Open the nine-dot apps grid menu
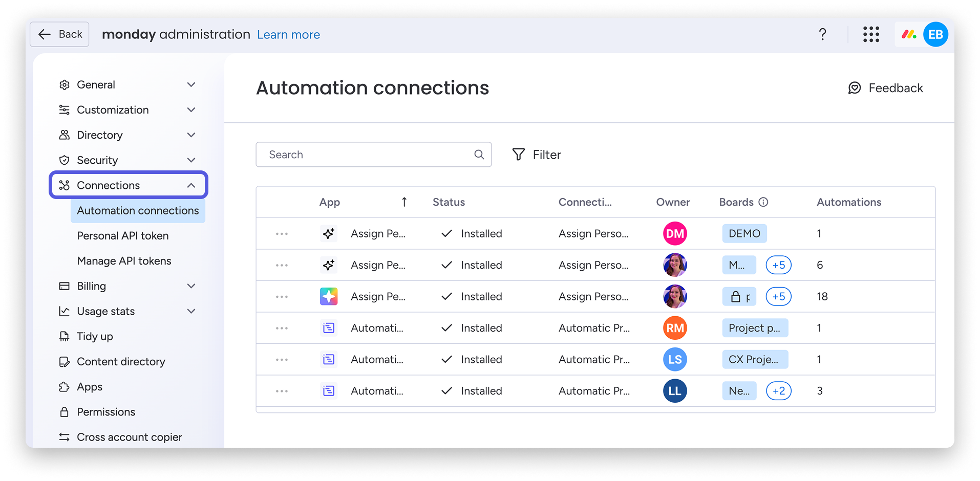980x481 pixels. 871,34
